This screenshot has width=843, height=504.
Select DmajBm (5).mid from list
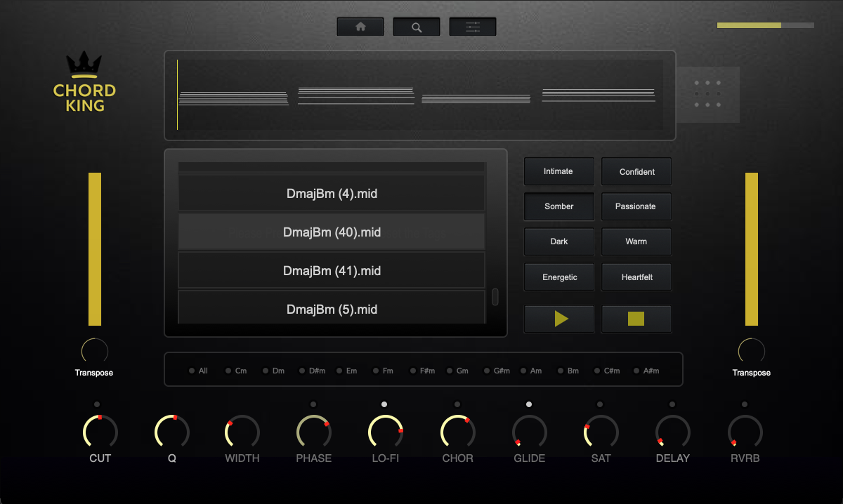click(x=332, y=309)
